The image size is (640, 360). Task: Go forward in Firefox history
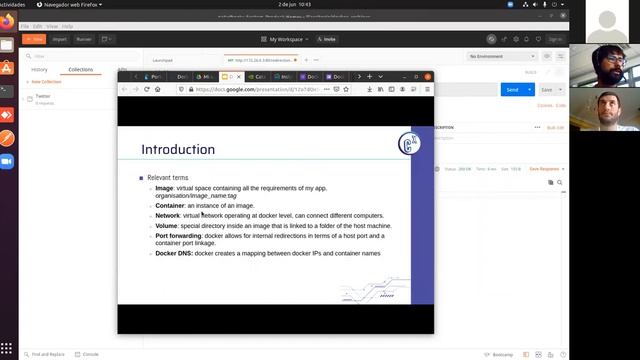[136, 89]
